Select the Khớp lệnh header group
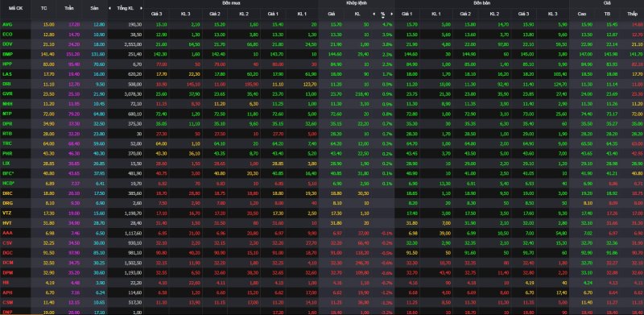 tap(356, 3)
